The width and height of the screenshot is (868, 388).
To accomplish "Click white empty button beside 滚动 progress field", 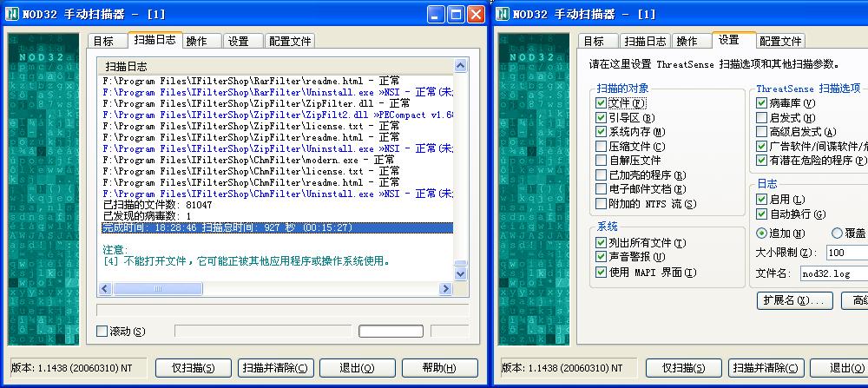I will [391, 331].
